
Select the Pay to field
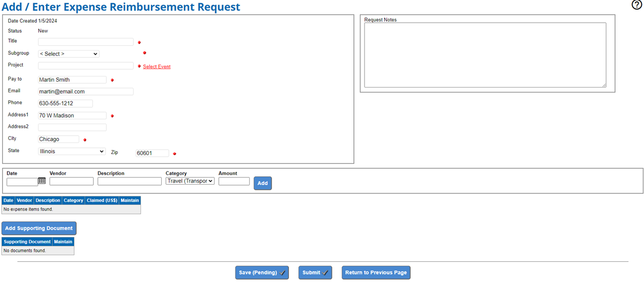coord(72,80)
